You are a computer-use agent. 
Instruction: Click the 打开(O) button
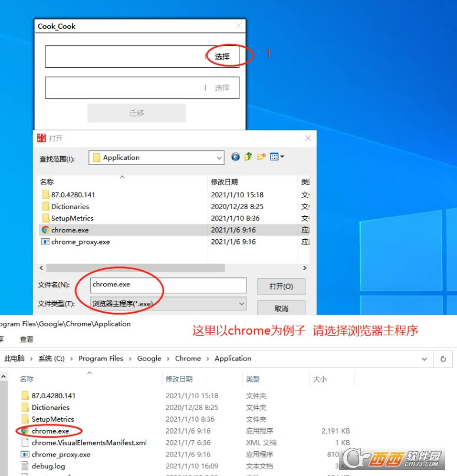tap(281, 286)
